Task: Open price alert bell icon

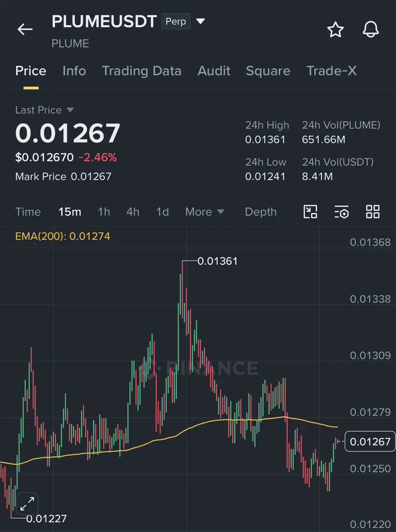Action: (371, 30)
